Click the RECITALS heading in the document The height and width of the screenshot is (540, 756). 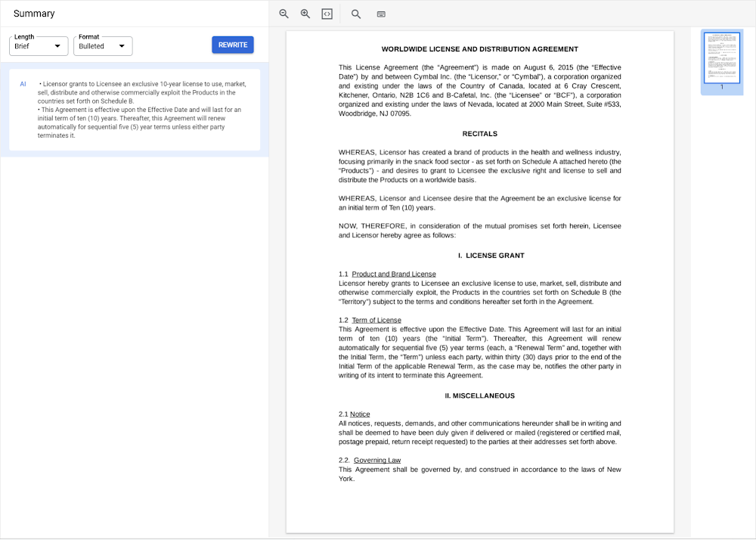[x=480, y=134]
